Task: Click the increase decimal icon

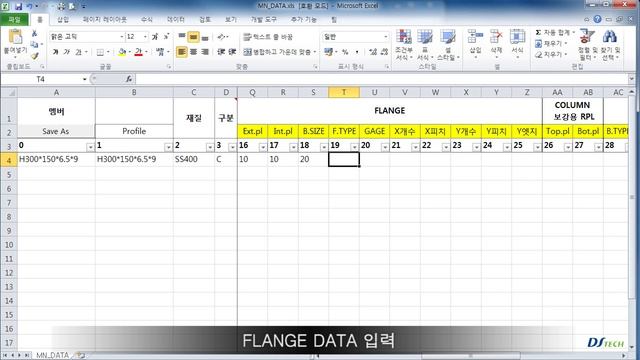Action: tap(372, 52)
